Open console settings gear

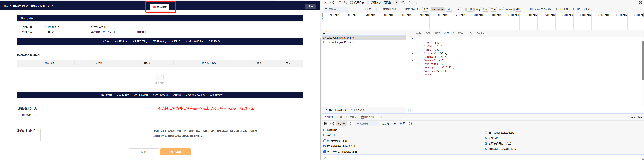[410, 124]
